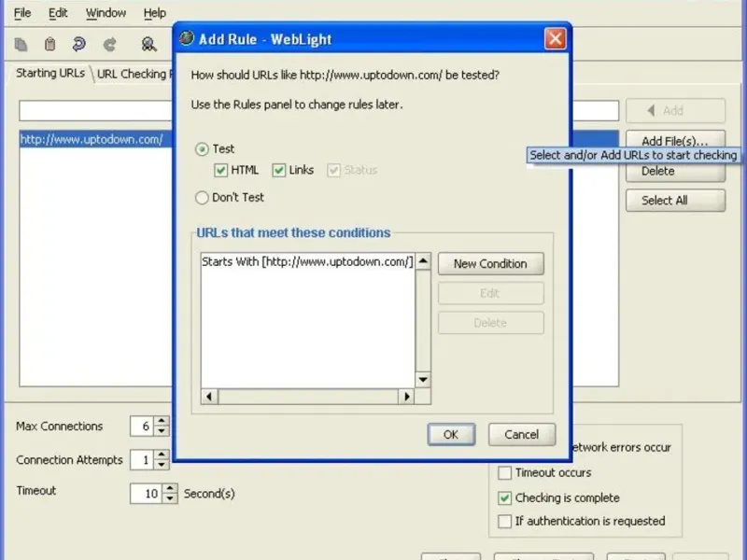Open the Window menu
The height and width of the screenshot is (560, 747).
coord(106,13)
